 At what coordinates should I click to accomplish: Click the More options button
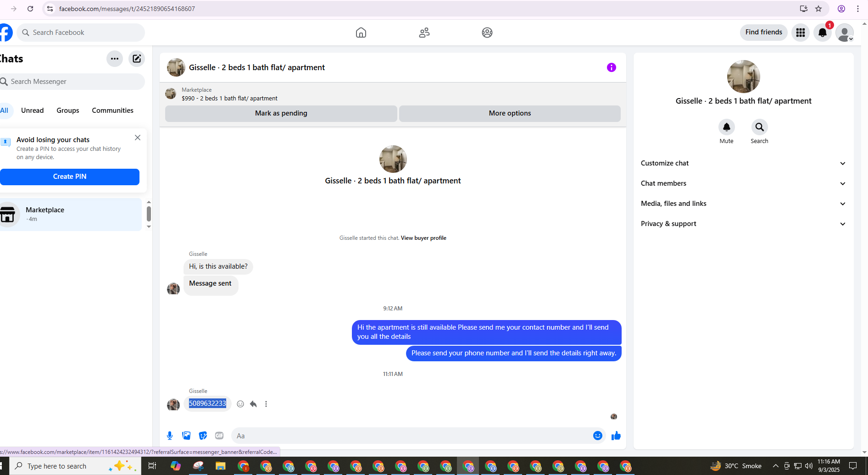click(x=510, y=113)
